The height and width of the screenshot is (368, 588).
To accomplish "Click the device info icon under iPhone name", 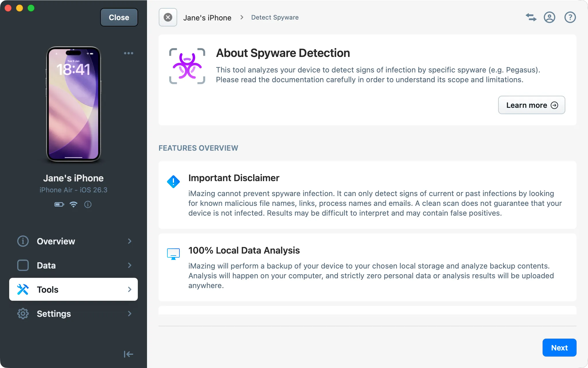I will pos(88,204).
